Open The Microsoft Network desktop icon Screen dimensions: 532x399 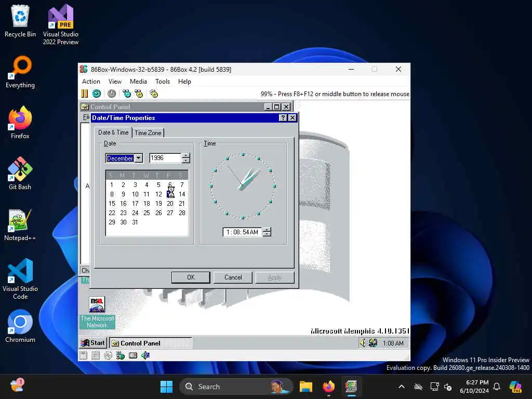(97, 312)
